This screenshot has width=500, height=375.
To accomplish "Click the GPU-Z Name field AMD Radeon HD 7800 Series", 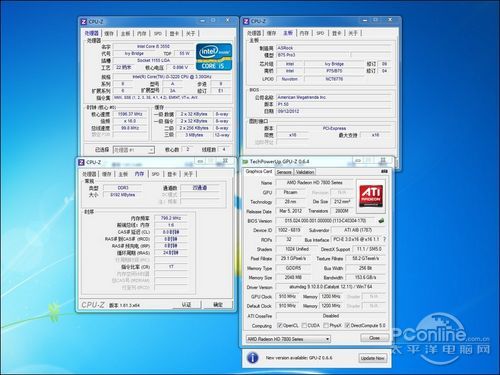I will coord(315,183).
